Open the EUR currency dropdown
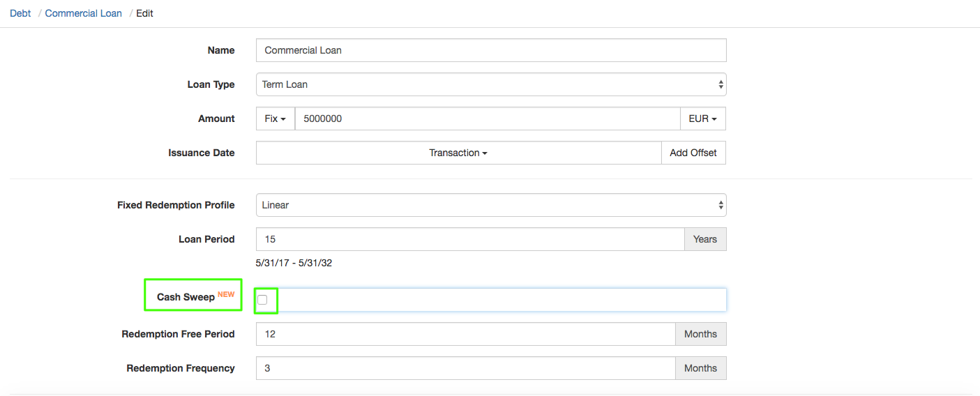 tap(702, 119)
